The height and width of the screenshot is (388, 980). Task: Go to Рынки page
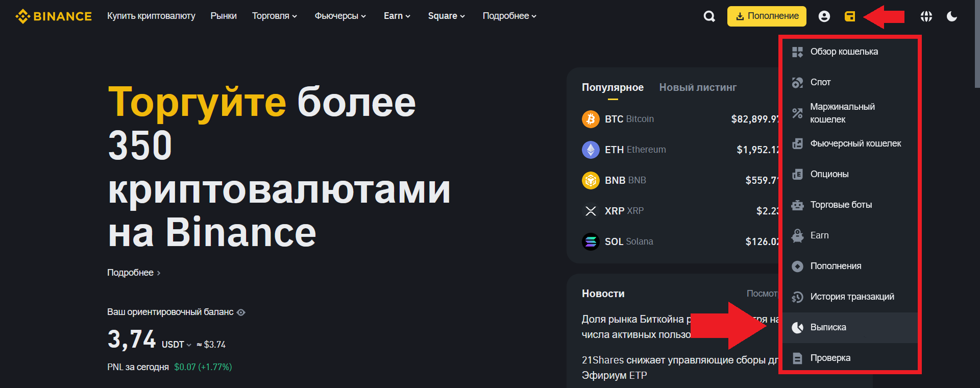coord(224,16)
